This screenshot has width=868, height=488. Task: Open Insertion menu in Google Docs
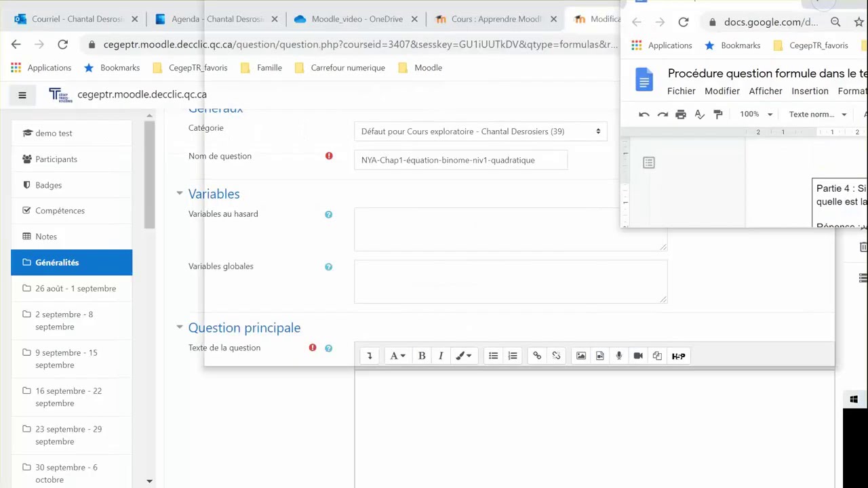point(810,91)
